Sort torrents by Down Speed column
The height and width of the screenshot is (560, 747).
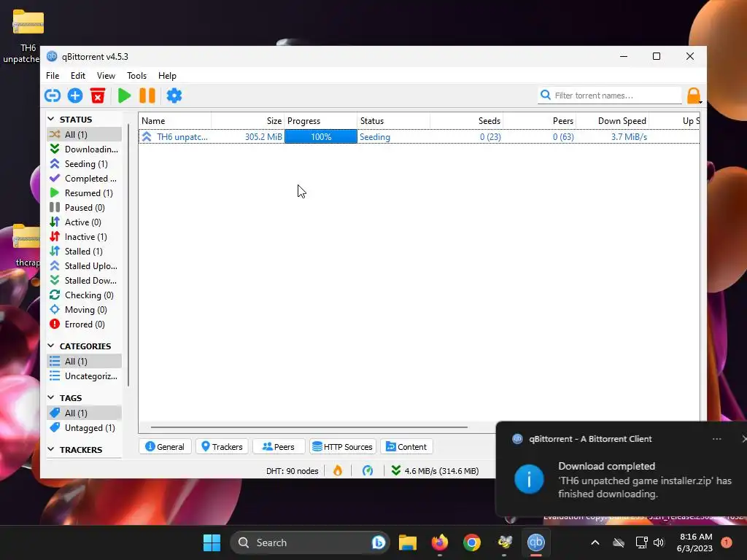pyautogui.click(x=613, y=121)
